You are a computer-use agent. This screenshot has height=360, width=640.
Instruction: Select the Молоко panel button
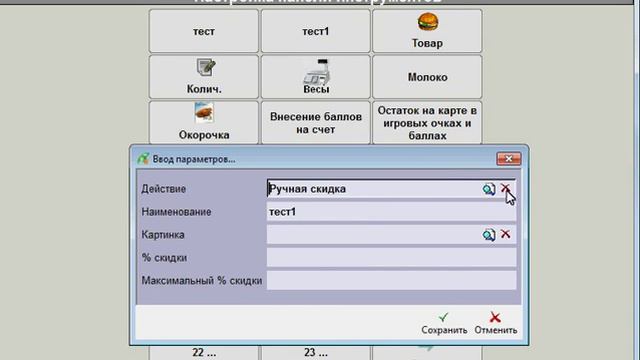427,77
